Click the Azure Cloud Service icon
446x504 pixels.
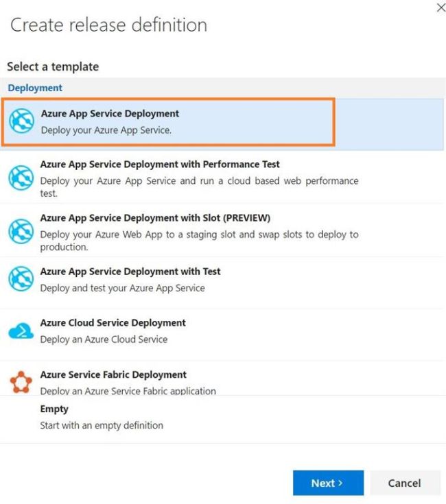(21, 332)
